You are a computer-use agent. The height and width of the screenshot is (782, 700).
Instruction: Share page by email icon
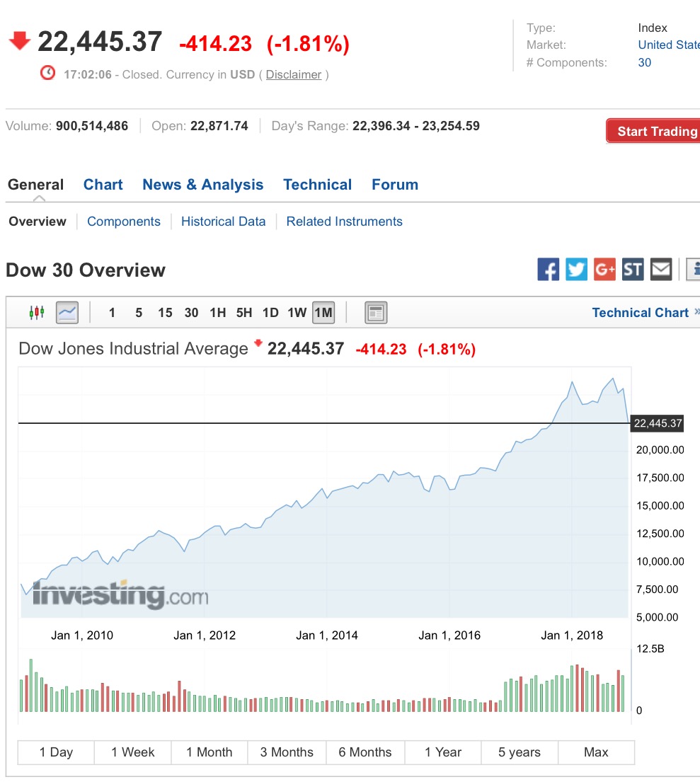coord(661,270)
